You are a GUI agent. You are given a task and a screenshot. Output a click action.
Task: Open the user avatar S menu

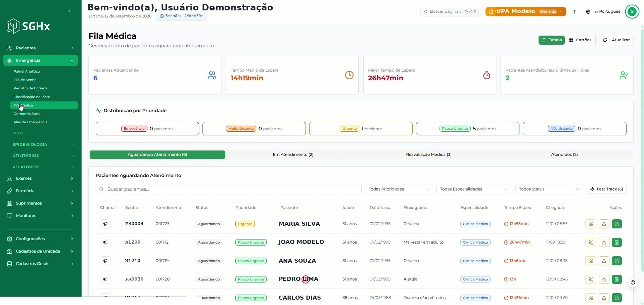(632, 11)
